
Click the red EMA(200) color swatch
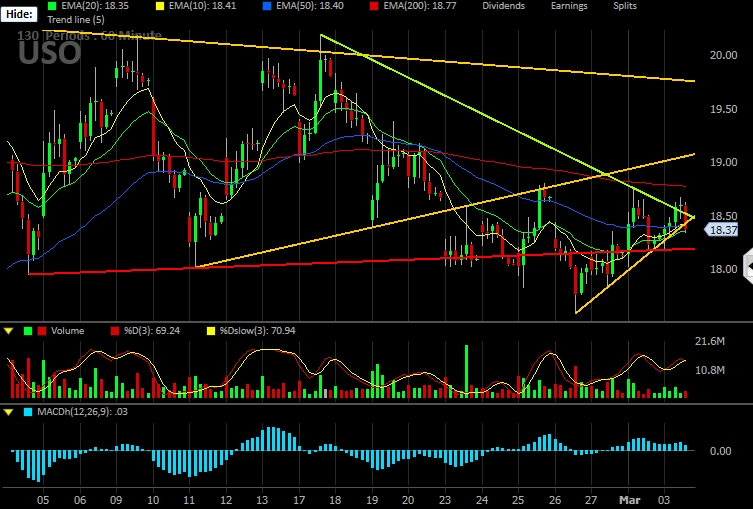pyautogui.click(x=375, y=6)
